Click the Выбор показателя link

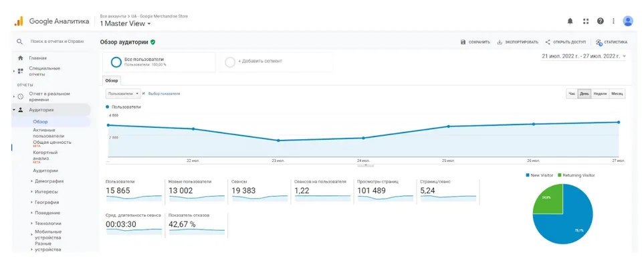[164, 94]
